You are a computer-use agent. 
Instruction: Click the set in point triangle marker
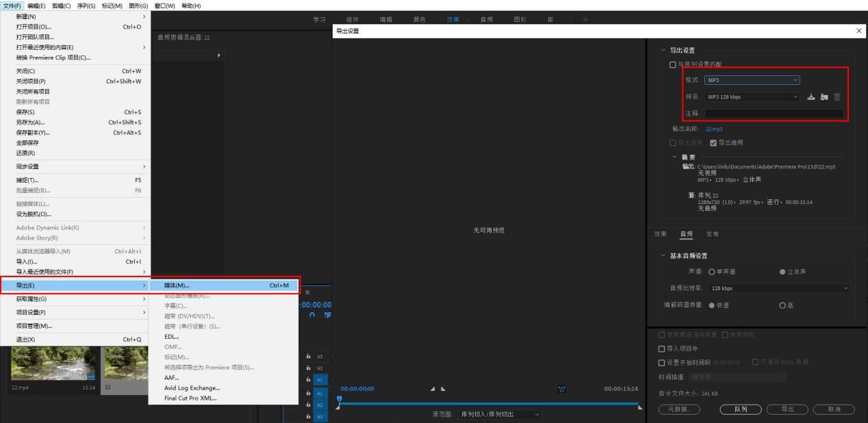tap(433, 389)
